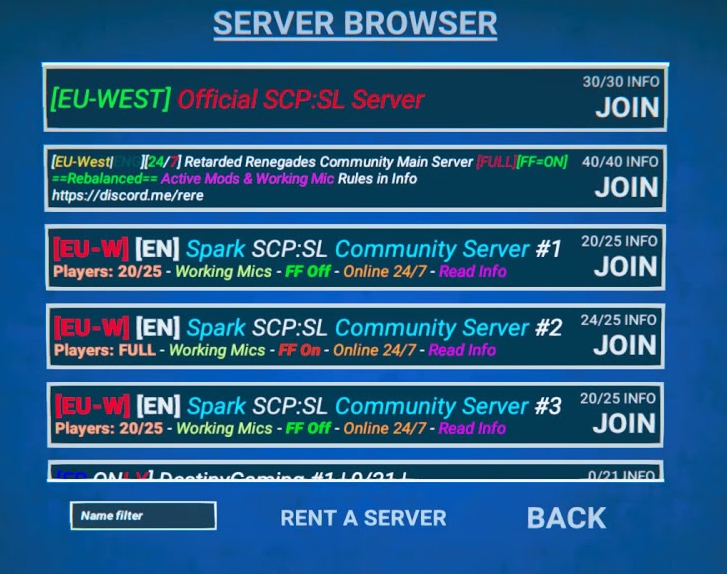Select the EU-WEST Official SCP:SL Server title
The image size is (727, 574).
pyautogui.click(x=237, y=99)
